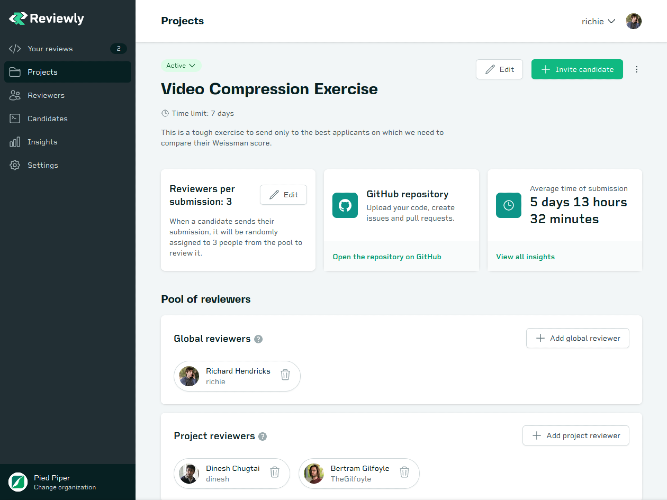Click the TheGilfoyle username text
This screenshot has height=500, width=667.
pyautogui.click(x=351, y=479)
